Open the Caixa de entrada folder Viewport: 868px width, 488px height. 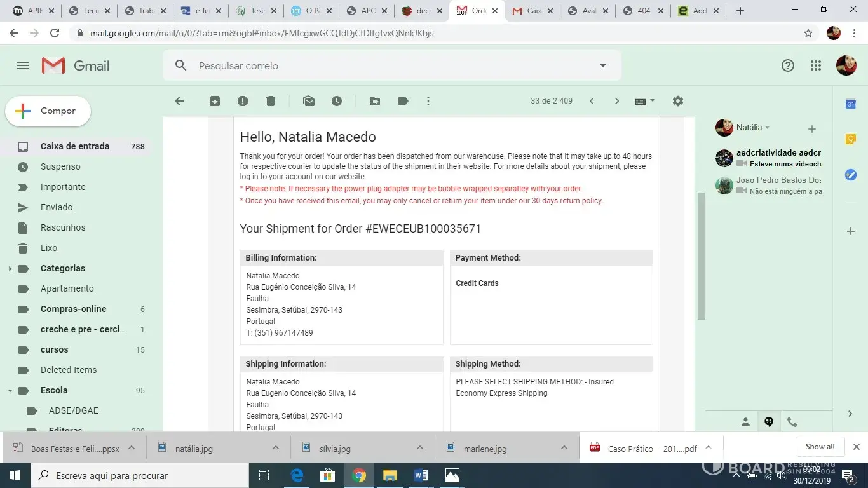75,146
